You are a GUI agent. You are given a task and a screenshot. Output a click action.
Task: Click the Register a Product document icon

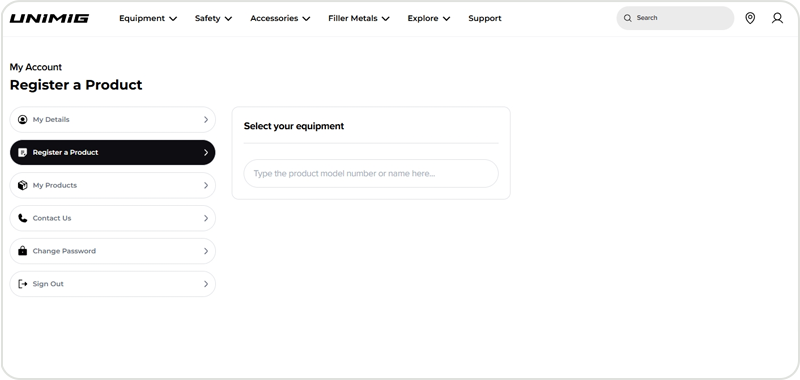(22, 153)
